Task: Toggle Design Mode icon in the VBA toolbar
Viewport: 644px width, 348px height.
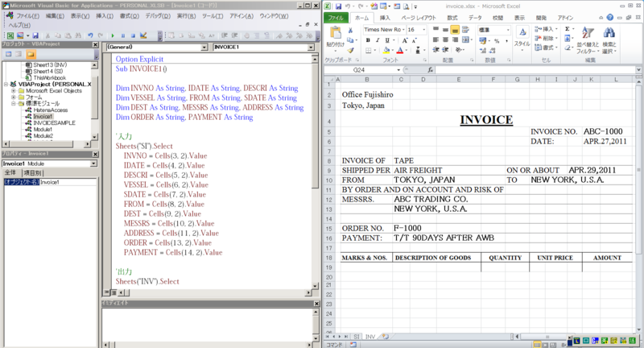Action: pyautogui.click(x=143, y=35)
